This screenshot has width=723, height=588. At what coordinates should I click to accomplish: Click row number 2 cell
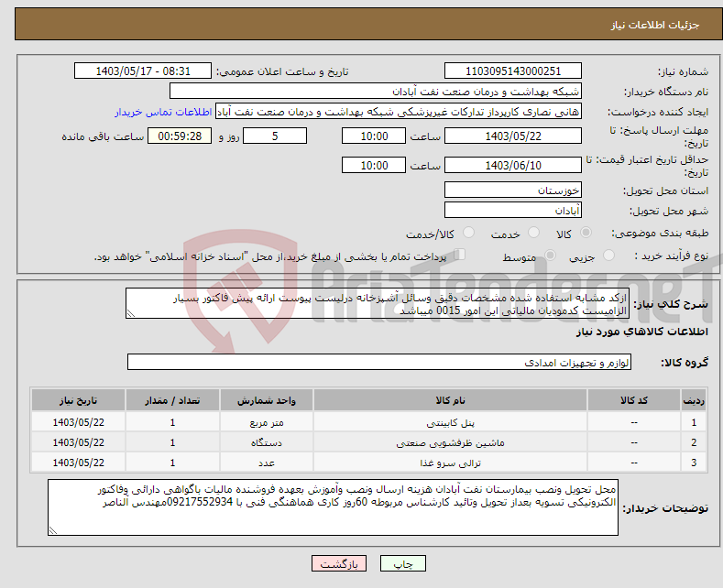tap(694, 443)
